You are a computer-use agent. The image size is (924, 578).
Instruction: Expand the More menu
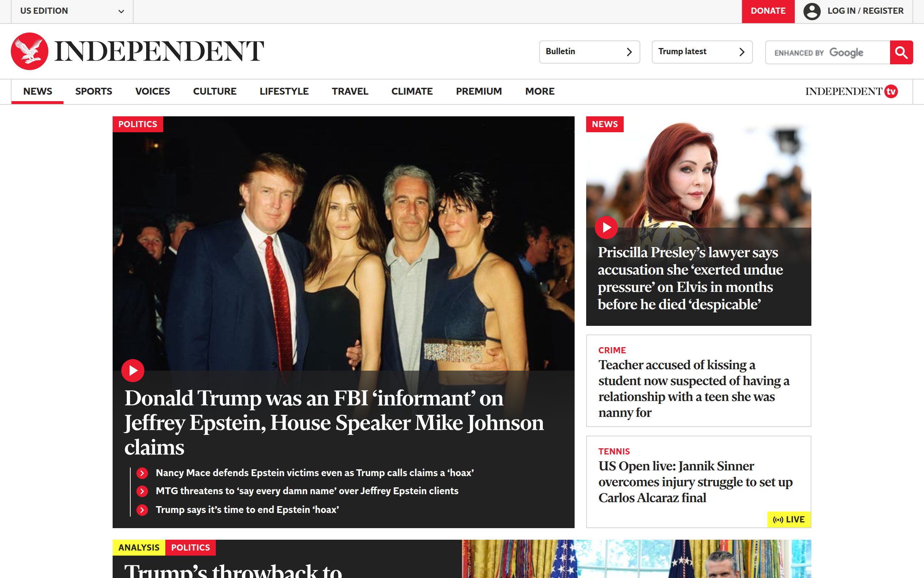point(540,91)
